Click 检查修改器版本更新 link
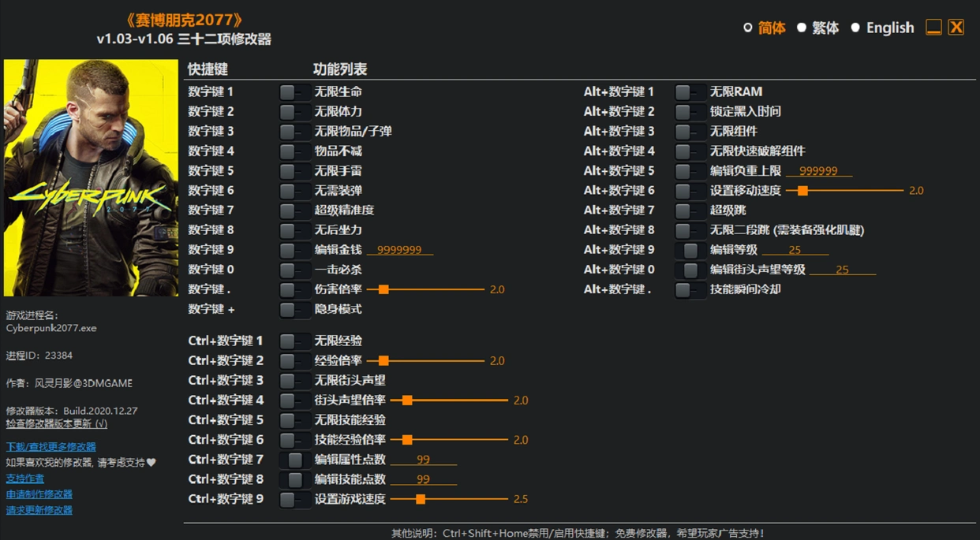The height and width of the screenshot is (540, 980). pos(57,423)
